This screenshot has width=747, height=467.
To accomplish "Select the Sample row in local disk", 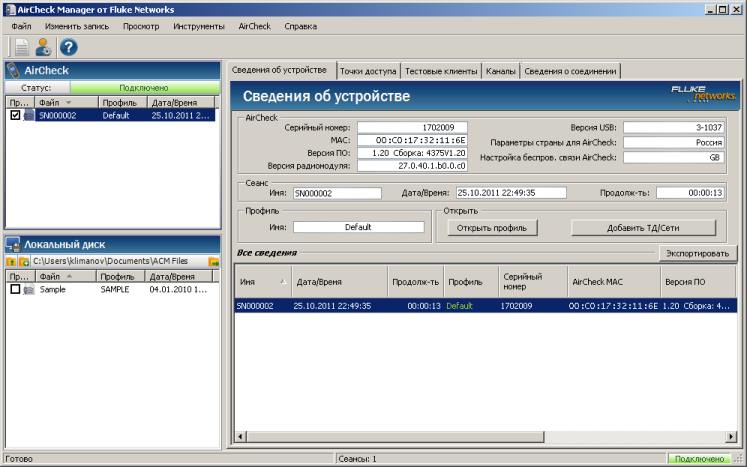I will [x=111, y=289].
